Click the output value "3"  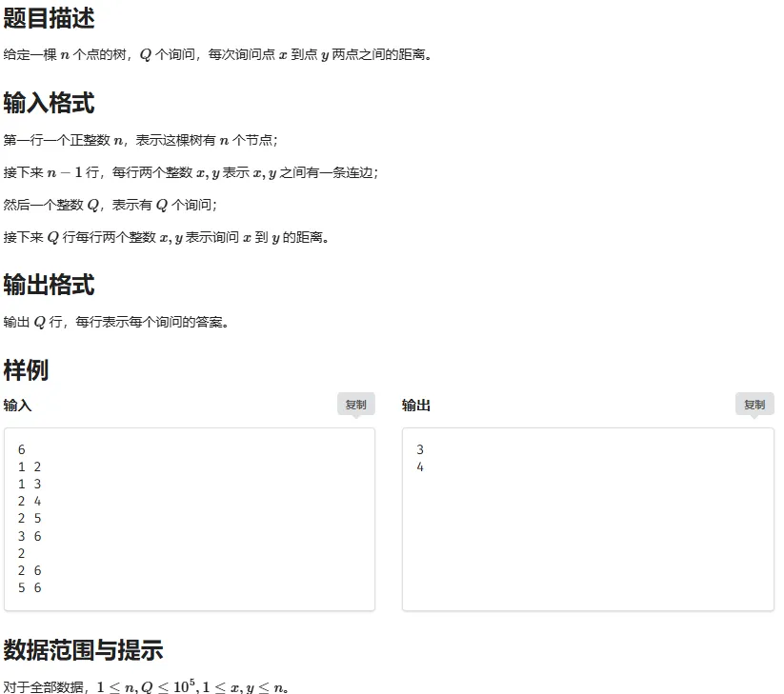420,449
